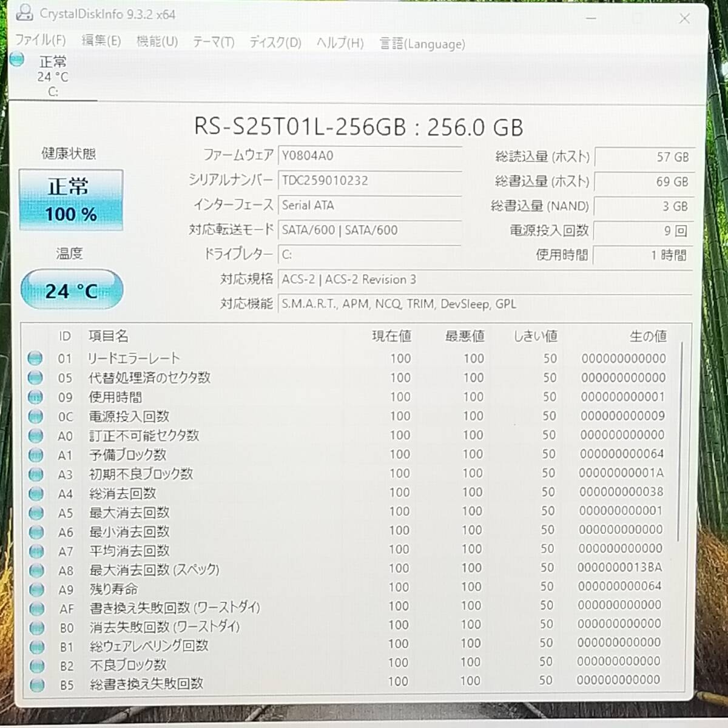Click the 現在値 column header
This screenshot has height=728, width=728.
[x=391, y=335]
